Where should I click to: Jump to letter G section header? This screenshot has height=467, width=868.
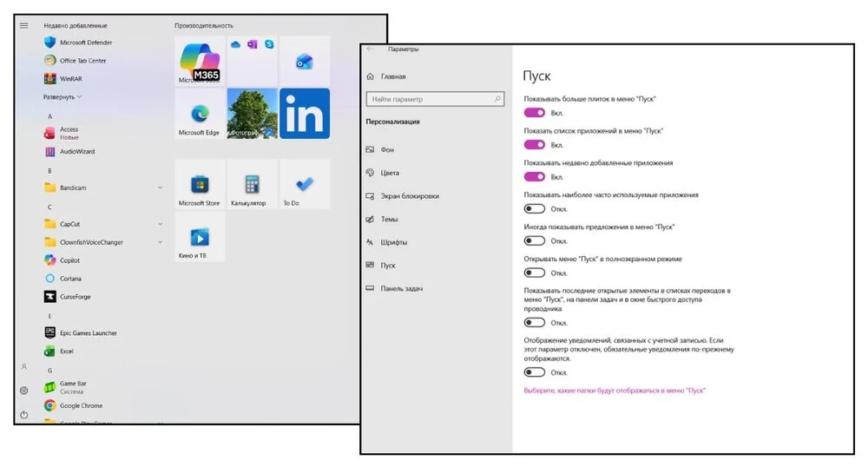point(49,371)
